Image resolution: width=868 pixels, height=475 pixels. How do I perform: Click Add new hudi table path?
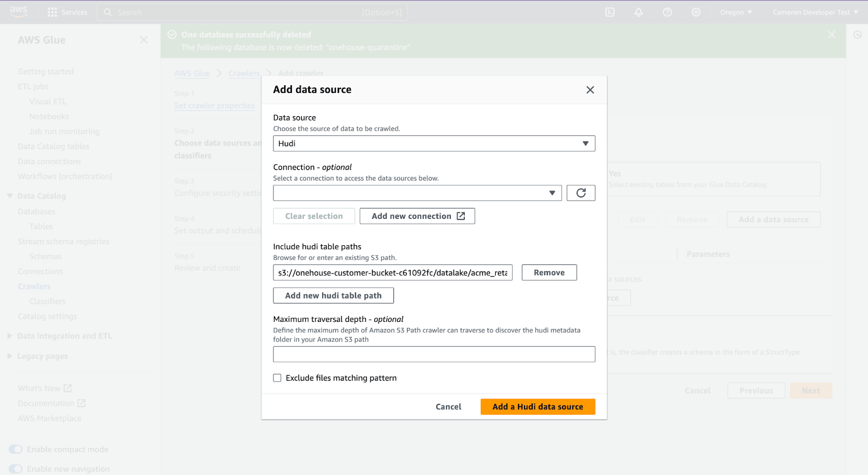pos(334,295)
